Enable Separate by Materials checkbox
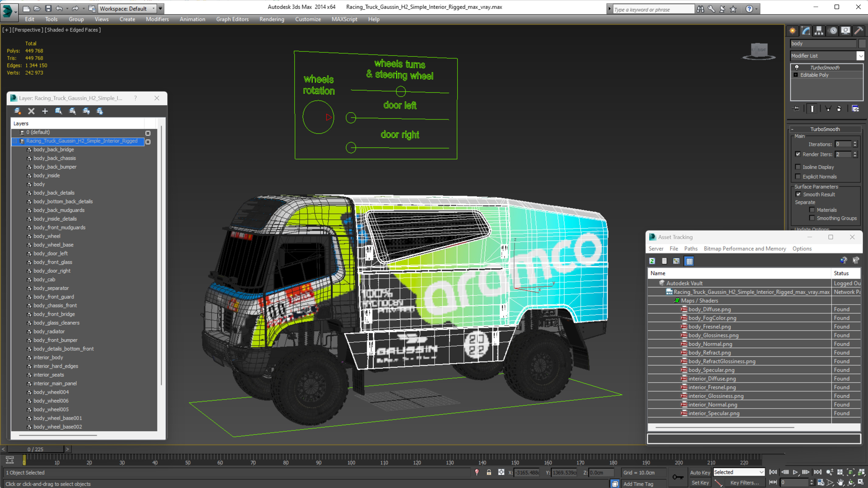Screen dimensions: 868x488 (x=812, y=210)
